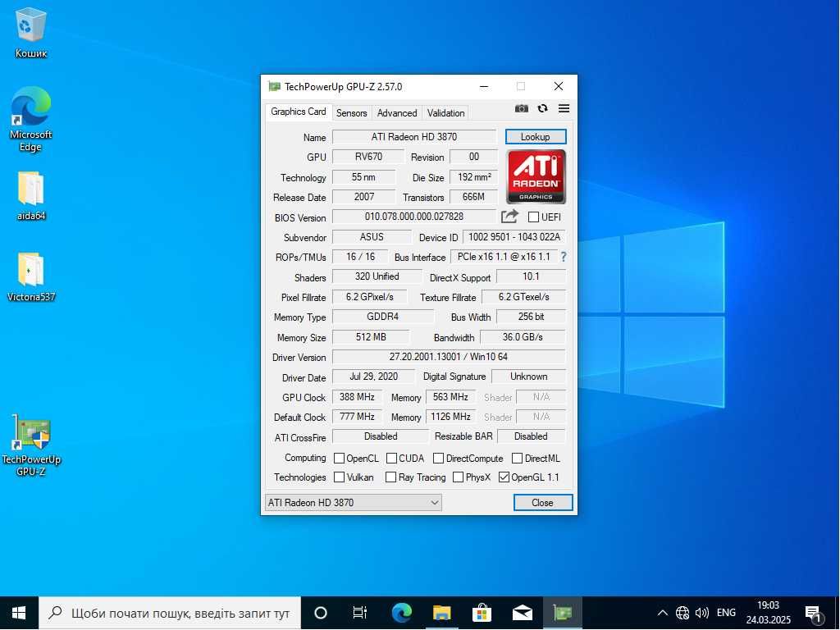Click the Digital Signature Unknown field
The image size is (840, 630).
[529, 377]
